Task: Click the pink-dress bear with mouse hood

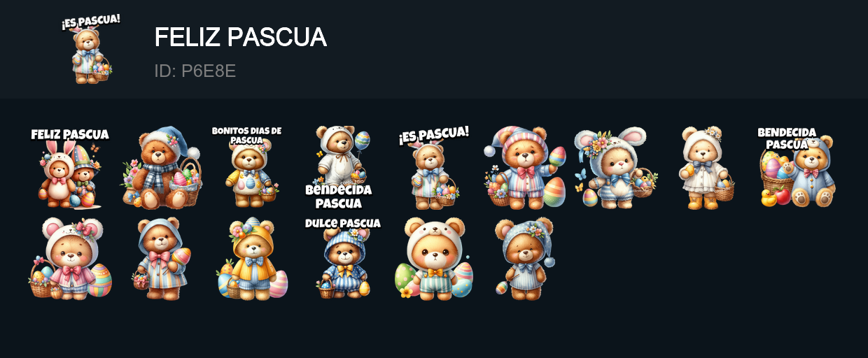Action: coord(70,259)
